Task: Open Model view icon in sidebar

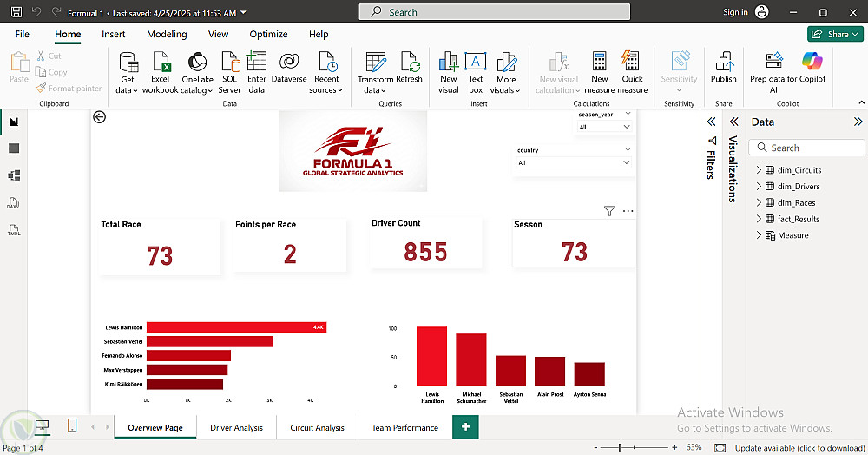Action: tap(14, 176)
